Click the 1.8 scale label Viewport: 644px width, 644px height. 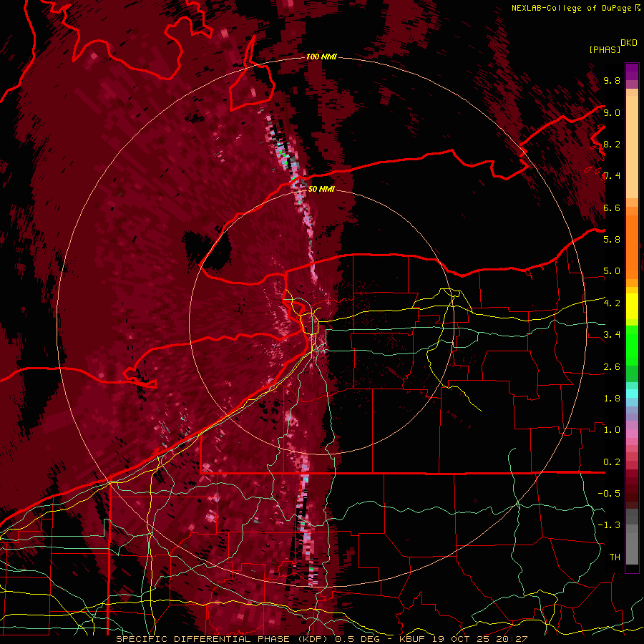612,399
